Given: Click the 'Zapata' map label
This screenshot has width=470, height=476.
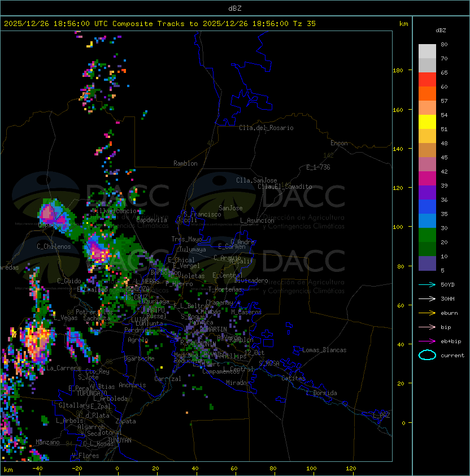Looking at the screenshot, I should [x=125, y=421].
